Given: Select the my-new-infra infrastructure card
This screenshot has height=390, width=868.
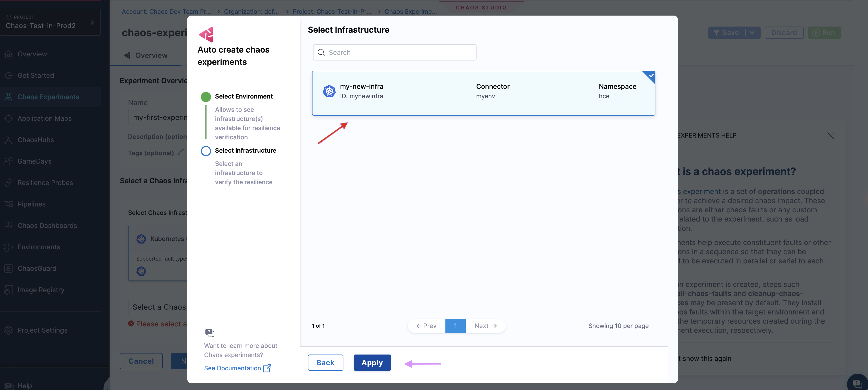Looking at the screenshot, I should click(x=483, y=93).
